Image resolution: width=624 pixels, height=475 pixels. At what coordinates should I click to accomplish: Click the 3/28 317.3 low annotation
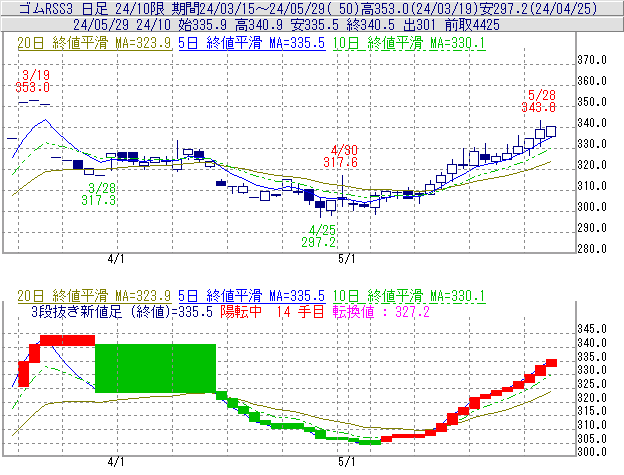(99, 194)
